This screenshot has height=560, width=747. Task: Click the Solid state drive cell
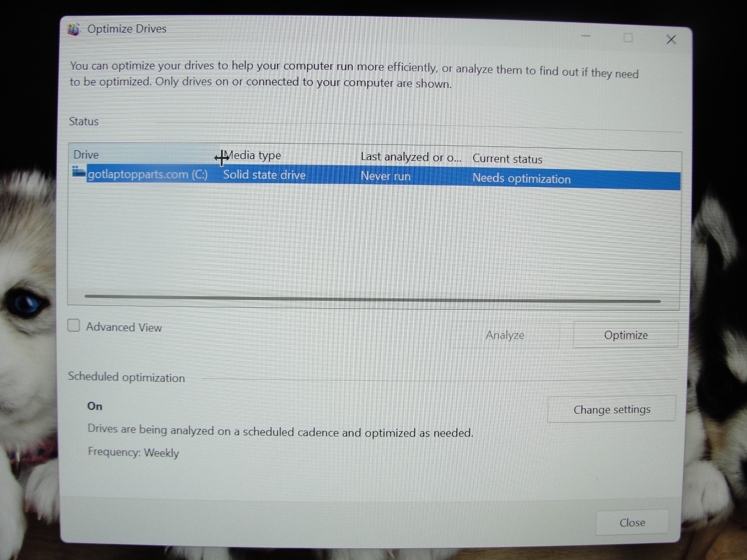click(264, 175)
